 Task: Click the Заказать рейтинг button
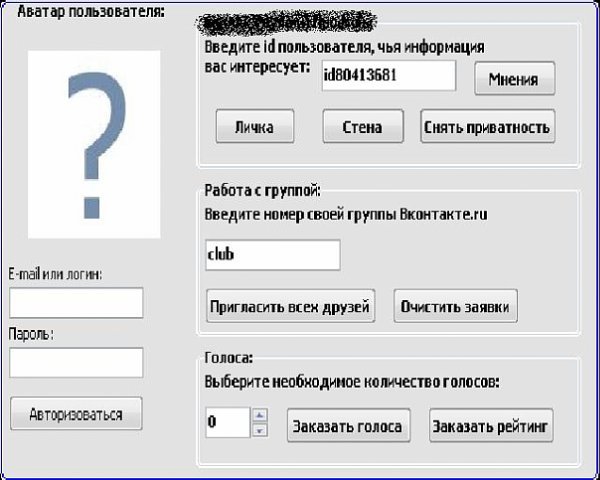491,426
